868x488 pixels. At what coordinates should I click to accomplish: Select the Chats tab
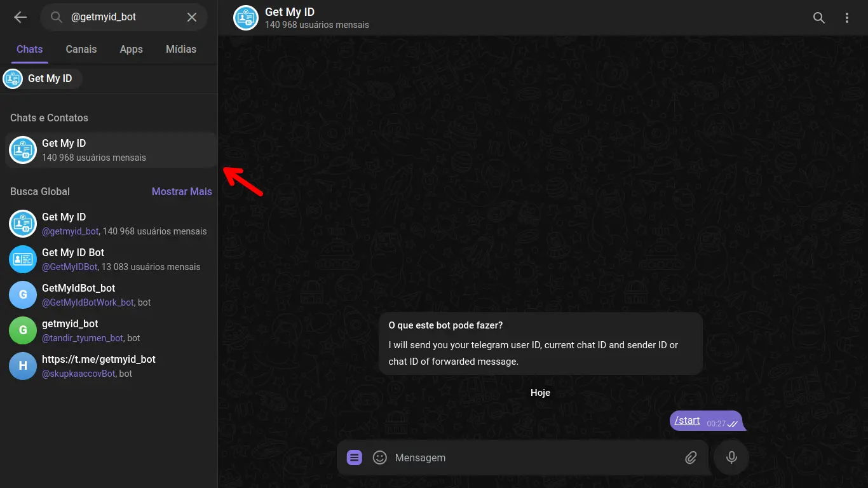30,49
